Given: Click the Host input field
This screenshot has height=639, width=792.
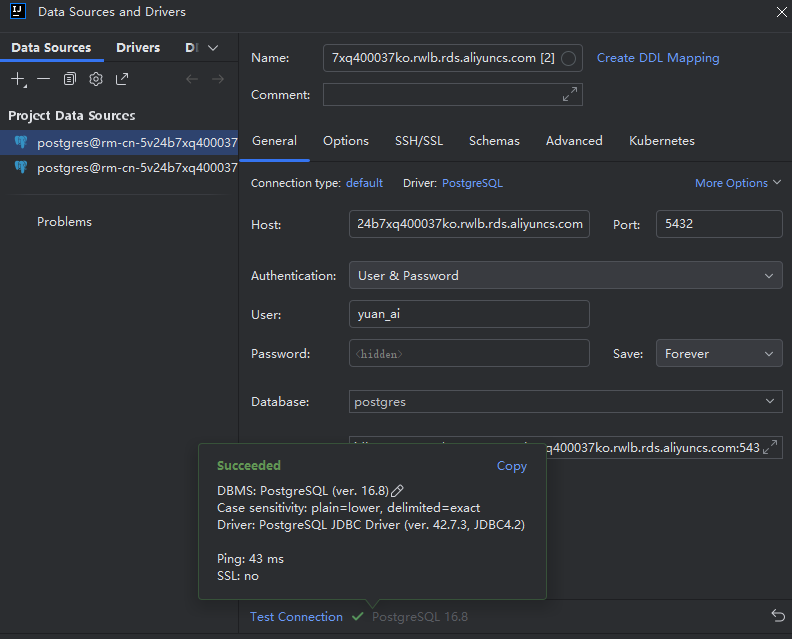Looking at the screenshot, I should click(469, 224).
